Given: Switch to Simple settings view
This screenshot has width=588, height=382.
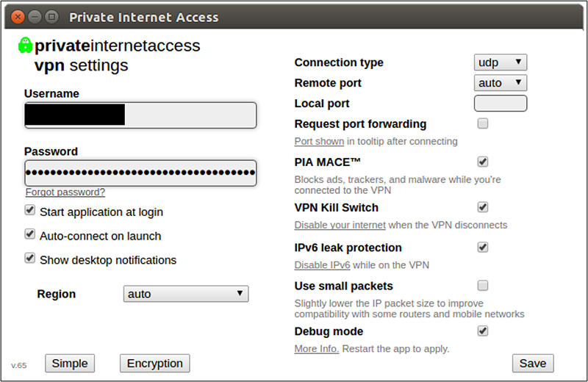Looking at the screenshot, I should 71,363.
